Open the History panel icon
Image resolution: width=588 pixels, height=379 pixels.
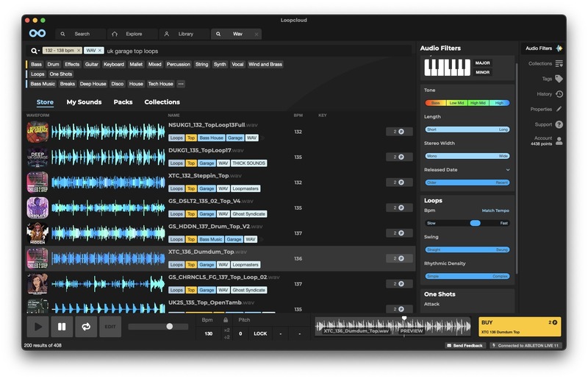click(559, 94)
